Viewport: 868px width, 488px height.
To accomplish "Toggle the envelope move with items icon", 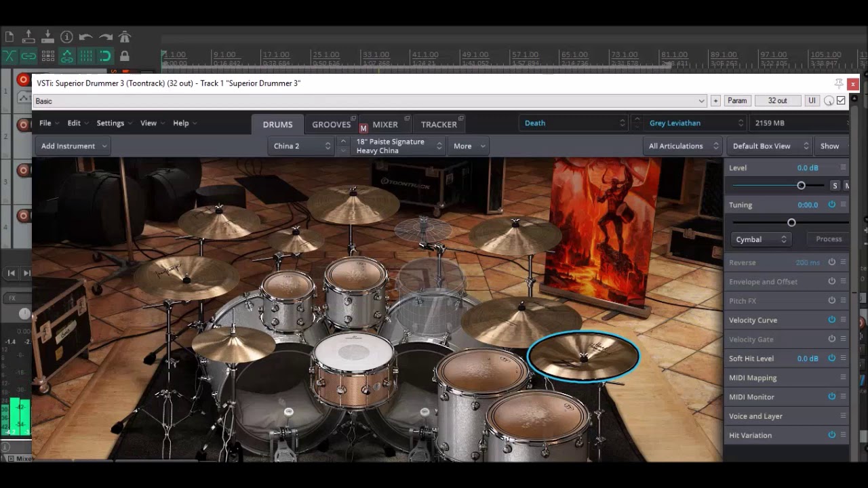I will pos(66,56).
